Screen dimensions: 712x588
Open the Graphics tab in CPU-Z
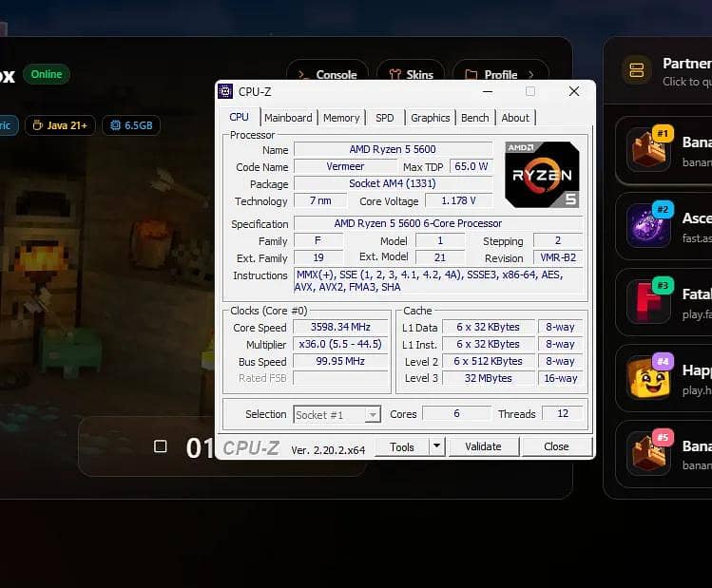(430, 118)
